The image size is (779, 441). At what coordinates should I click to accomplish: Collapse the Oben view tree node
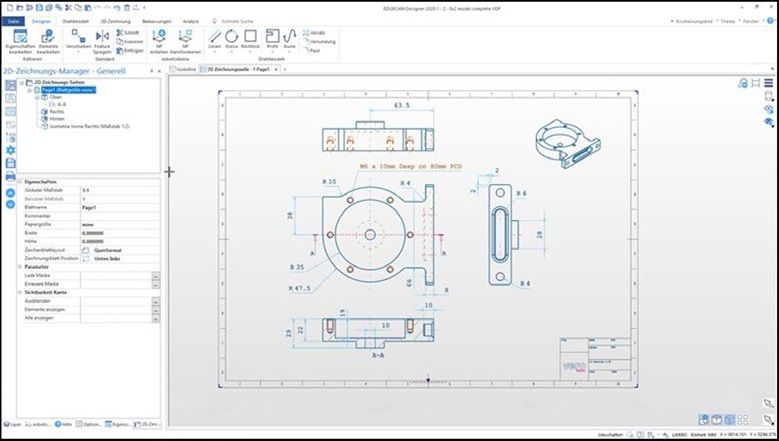click(37, 97)
